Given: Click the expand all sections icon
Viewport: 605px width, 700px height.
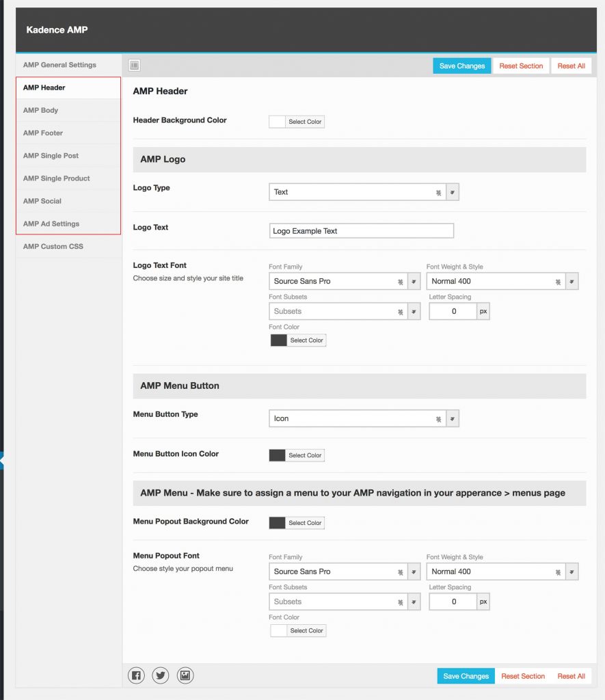Looking at the screenshot, I should coord(135,65).
